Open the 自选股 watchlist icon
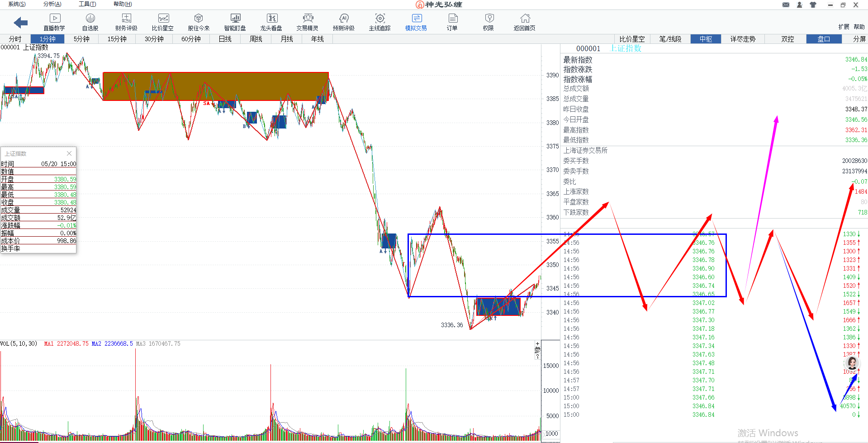This screenshot has height=443, width=868. 90,22
